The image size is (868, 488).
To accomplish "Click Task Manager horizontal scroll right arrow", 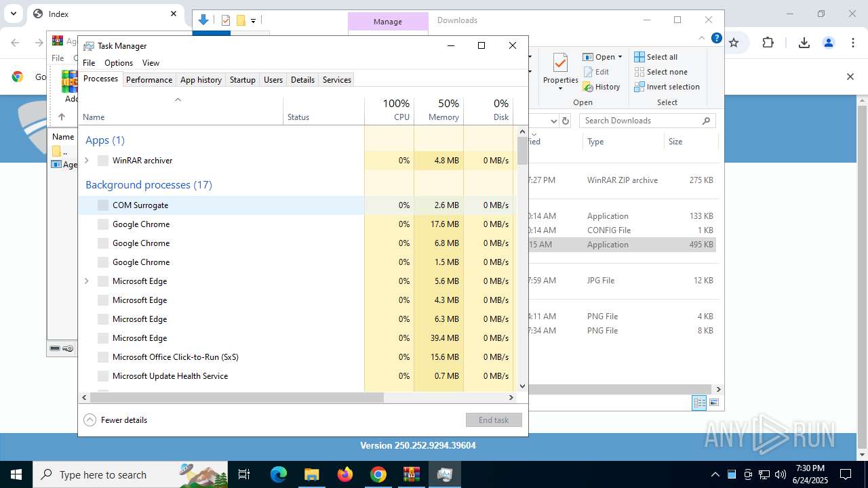I will pos(511,398).
